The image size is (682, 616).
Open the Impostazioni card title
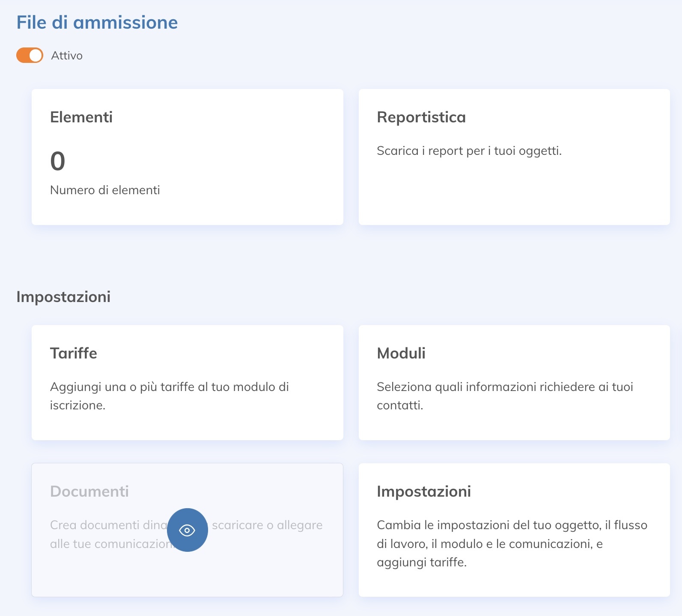coord(424,492)
